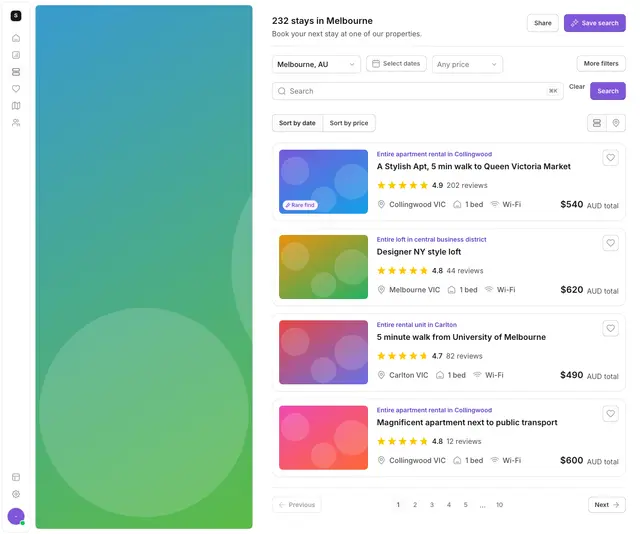
Task: Click the '44 reviews' text
Action: coord(465,271)
